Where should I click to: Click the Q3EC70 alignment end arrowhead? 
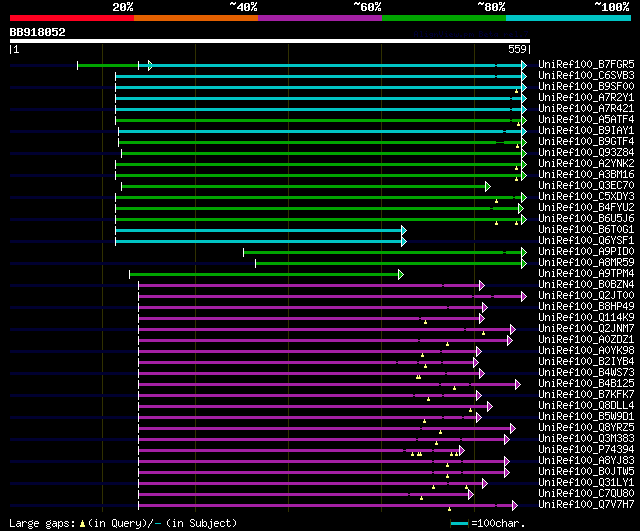pyautogui.click(x=488, y=187)
